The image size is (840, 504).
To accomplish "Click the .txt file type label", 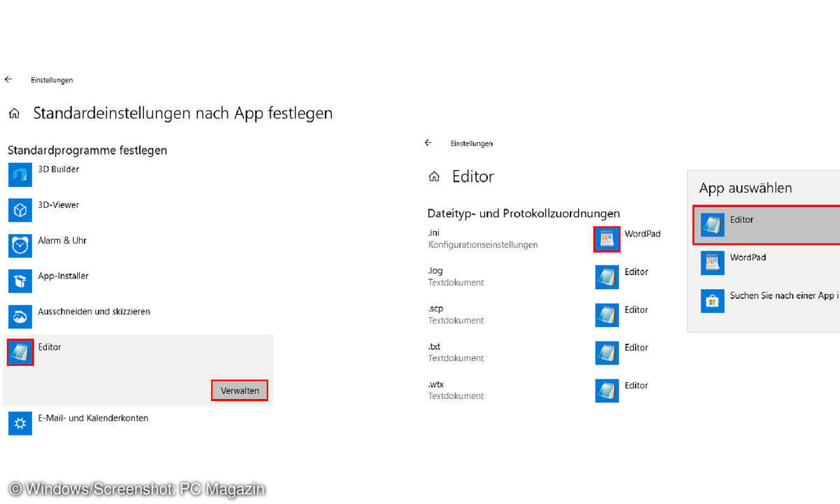I will [434, 346].
